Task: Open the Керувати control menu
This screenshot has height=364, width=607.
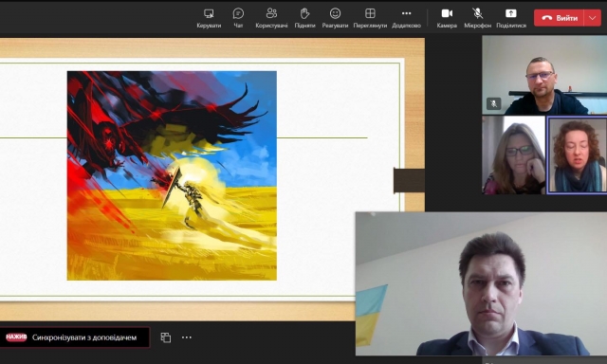Action: (209, 18)
